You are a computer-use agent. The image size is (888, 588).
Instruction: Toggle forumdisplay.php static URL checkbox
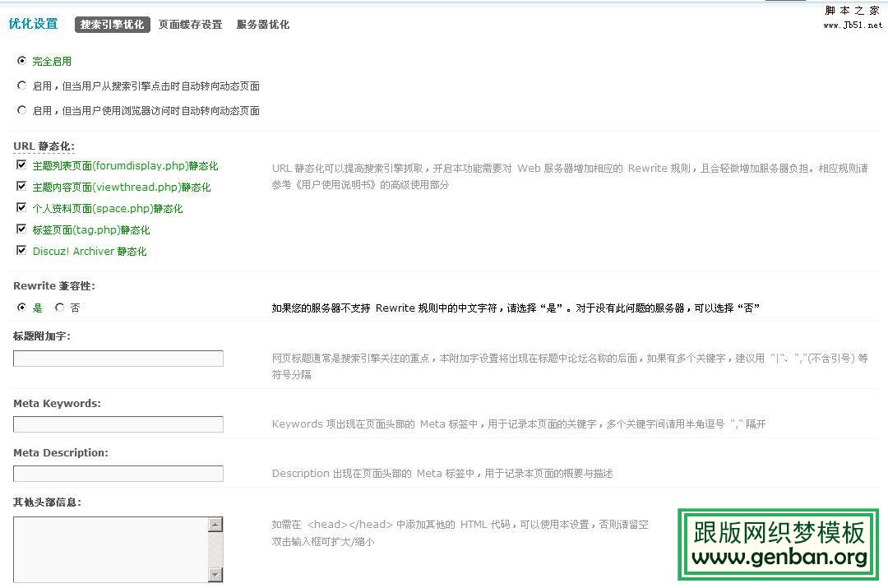coord(21,165)
